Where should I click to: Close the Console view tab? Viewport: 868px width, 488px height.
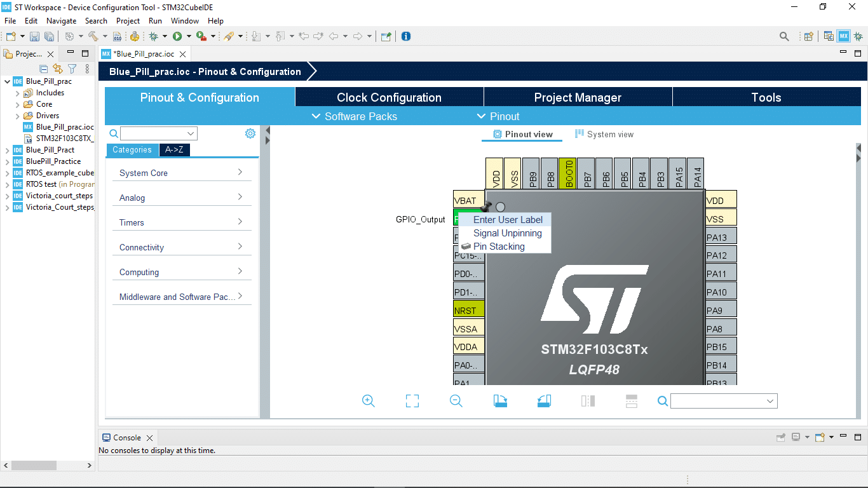pyautogui.click(x=150, y=438)
